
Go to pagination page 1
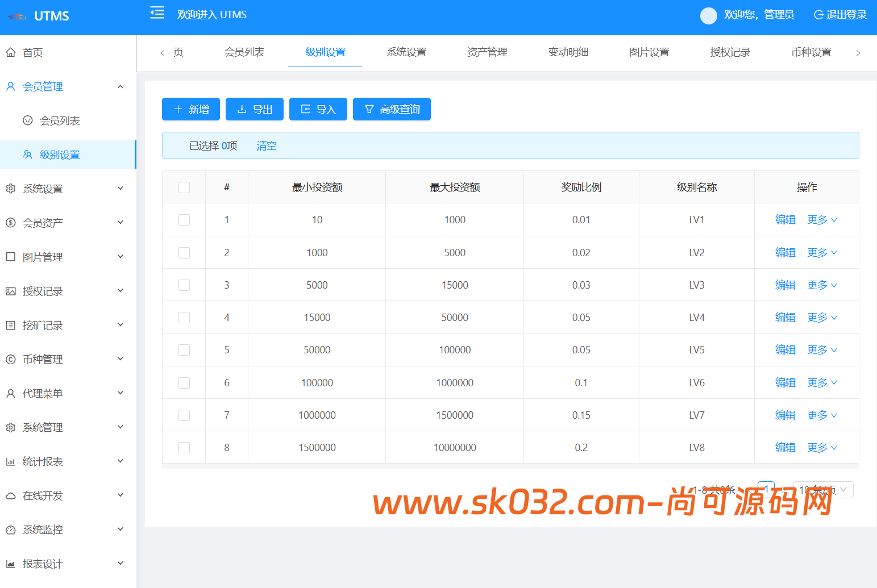pyautogui.click(x=766, y=489)
